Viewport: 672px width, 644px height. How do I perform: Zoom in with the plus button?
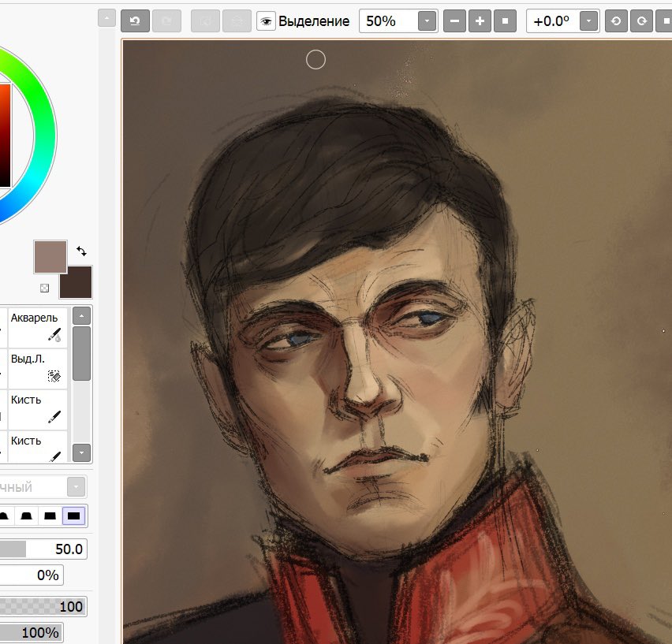pyautogui.click(x=480, y=20)
